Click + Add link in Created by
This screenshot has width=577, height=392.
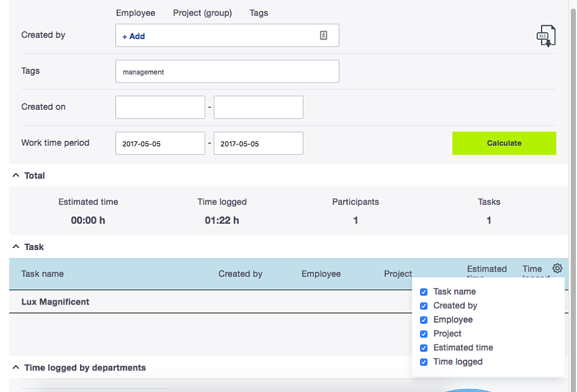(x=133, y=36)
